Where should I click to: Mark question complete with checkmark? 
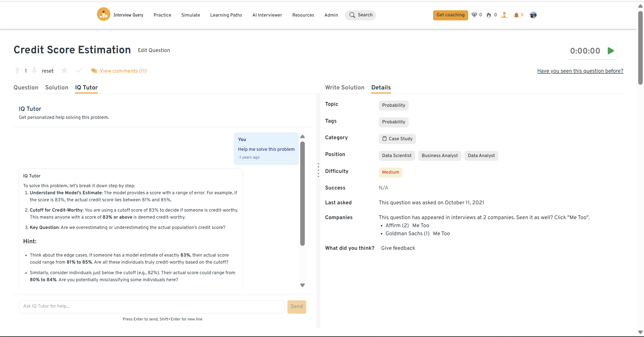tap(79, 70)
